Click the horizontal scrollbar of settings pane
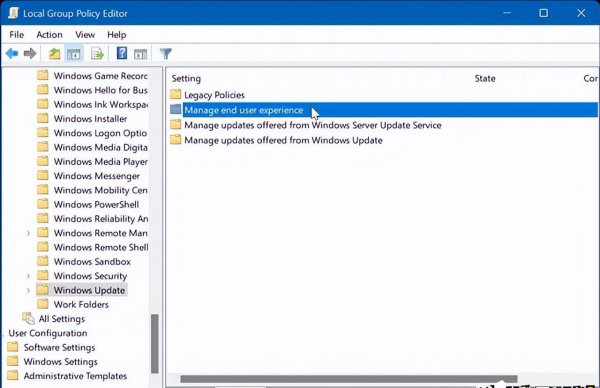This screenshot has height=388, width=600. click(349, 379)
